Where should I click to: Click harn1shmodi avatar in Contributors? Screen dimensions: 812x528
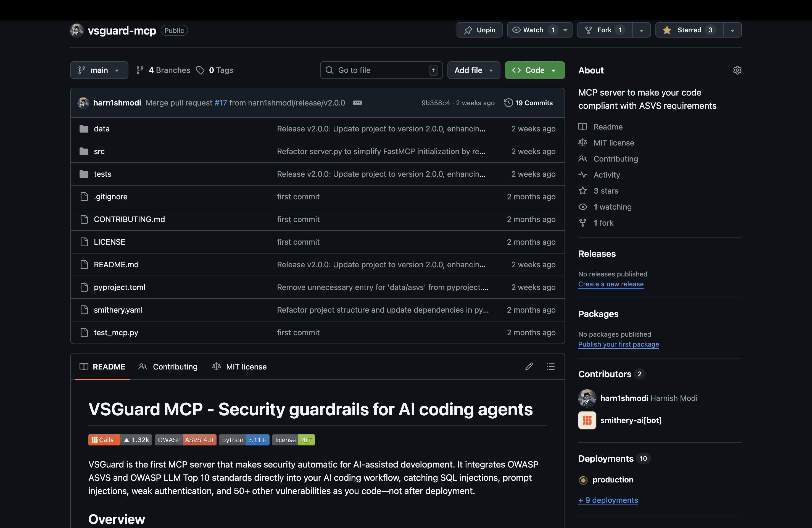[587, 398]
